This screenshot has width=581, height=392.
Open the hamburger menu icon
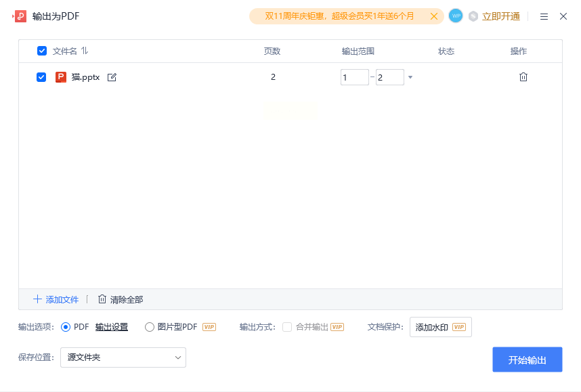pos(544,17)
